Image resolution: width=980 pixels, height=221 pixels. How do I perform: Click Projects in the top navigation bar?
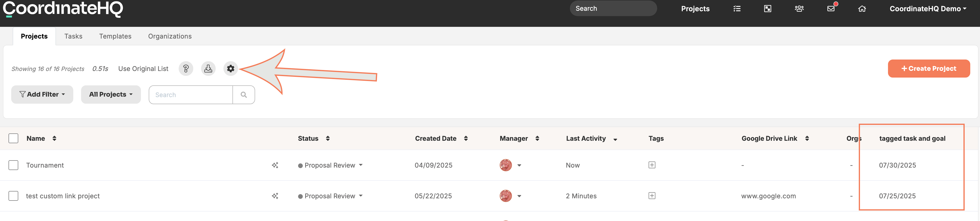695,8
